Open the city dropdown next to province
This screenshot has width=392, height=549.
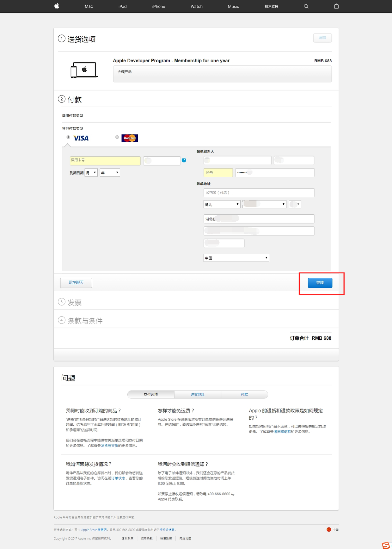point(264,204)
